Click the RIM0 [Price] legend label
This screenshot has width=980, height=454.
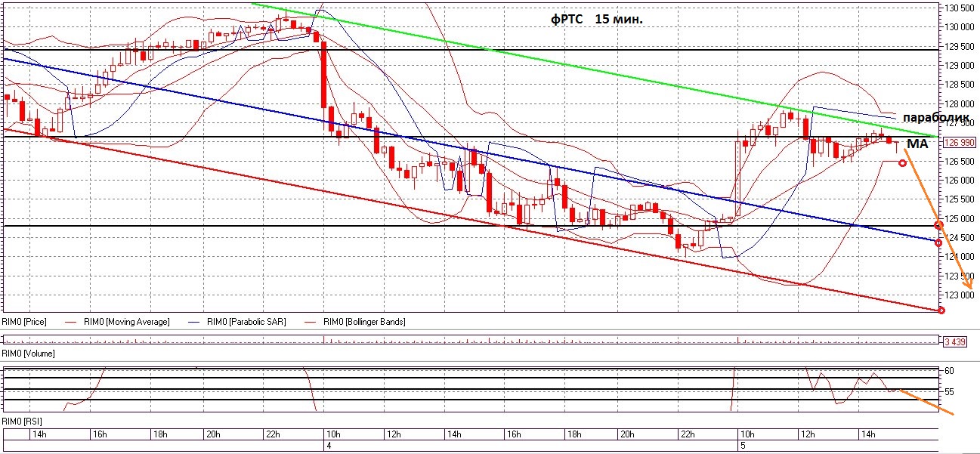click(x=24, y=322)
